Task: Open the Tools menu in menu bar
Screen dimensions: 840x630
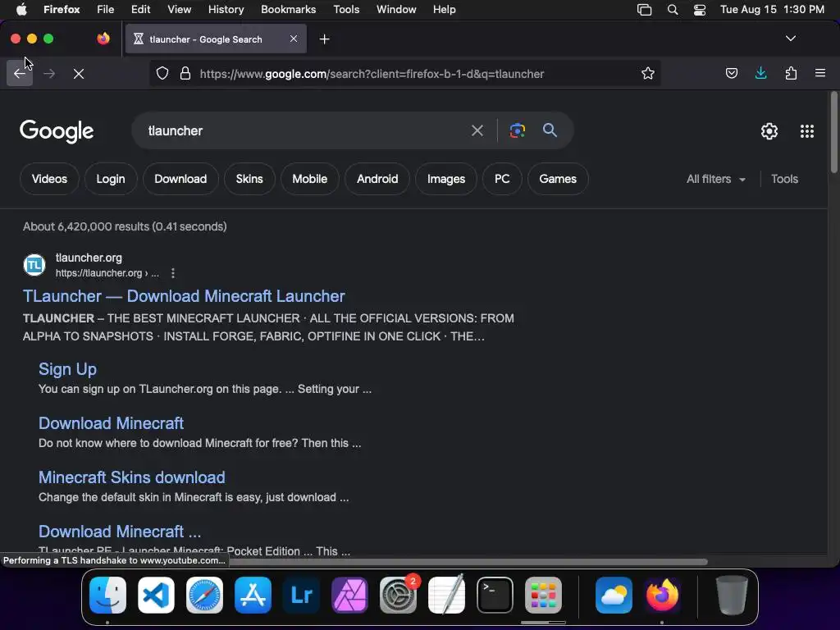Action: [x=347, y=10]
